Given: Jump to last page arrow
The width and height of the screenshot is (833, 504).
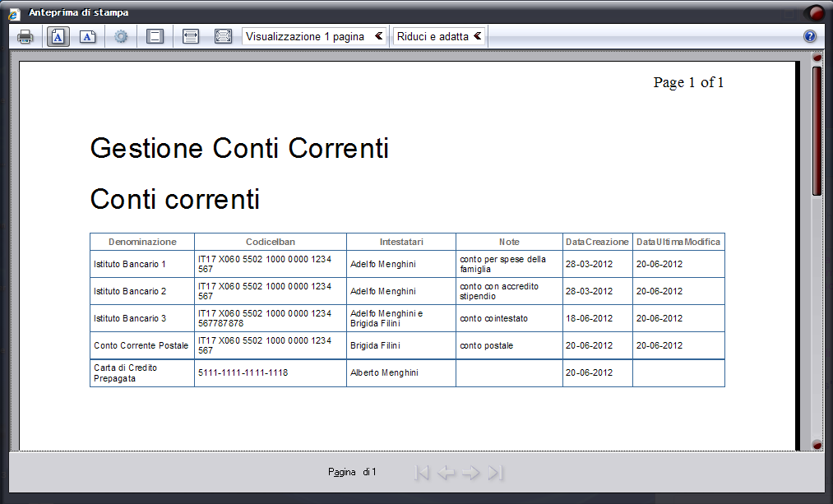Looking at the screenshot, I should 495,472.
